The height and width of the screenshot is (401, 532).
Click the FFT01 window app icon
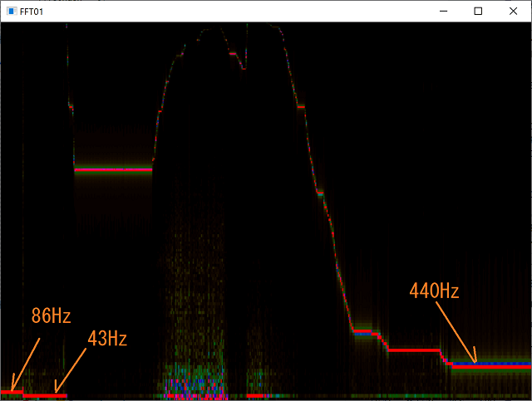click(12, 11)
